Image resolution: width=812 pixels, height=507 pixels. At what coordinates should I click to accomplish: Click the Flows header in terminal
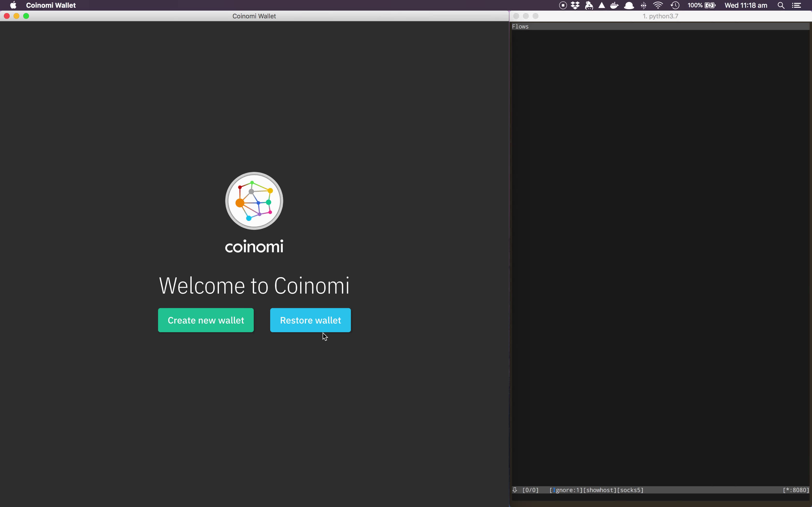(x=520, y=27)
